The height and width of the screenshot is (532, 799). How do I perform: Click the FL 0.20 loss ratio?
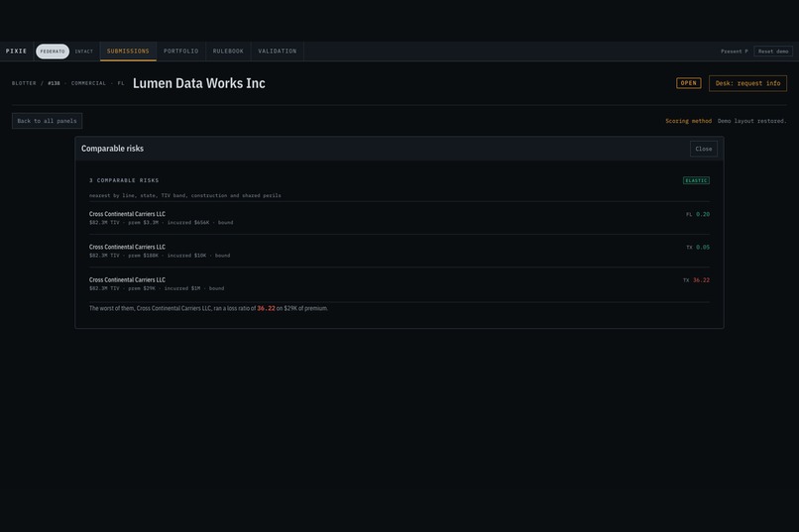point(698,214)
